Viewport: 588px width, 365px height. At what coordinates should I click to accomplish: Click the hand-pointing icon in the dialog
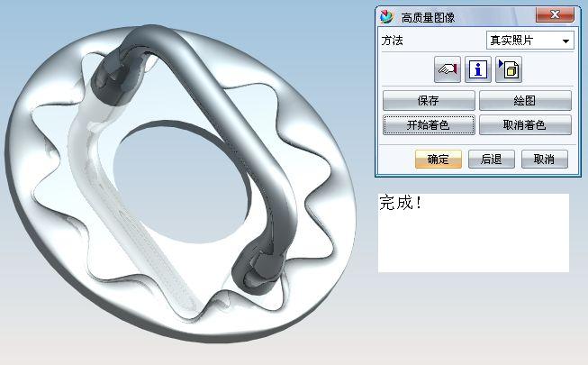(448, 69)
